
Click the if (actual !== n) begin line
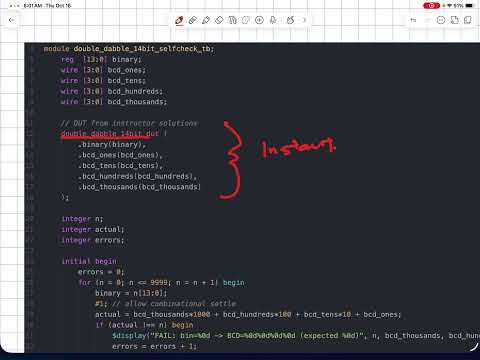tap(144, 325)
